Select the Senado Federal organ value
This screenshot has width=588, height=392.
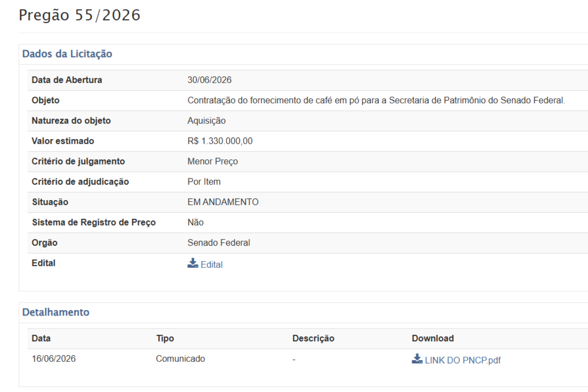(x=219, y=242)
